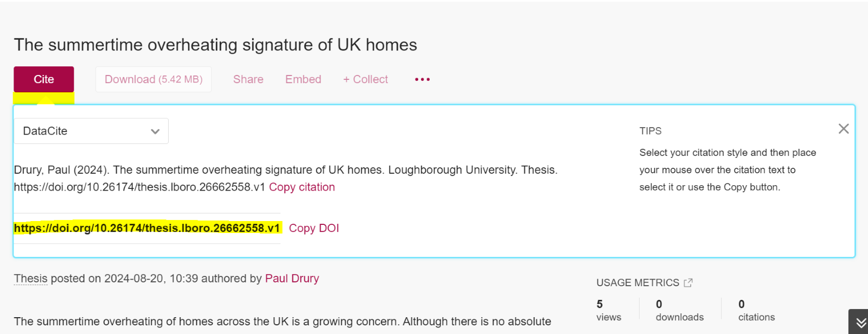Open author Paul Drury's profile link
Screen dimensions: 868x334
(292, 279)
